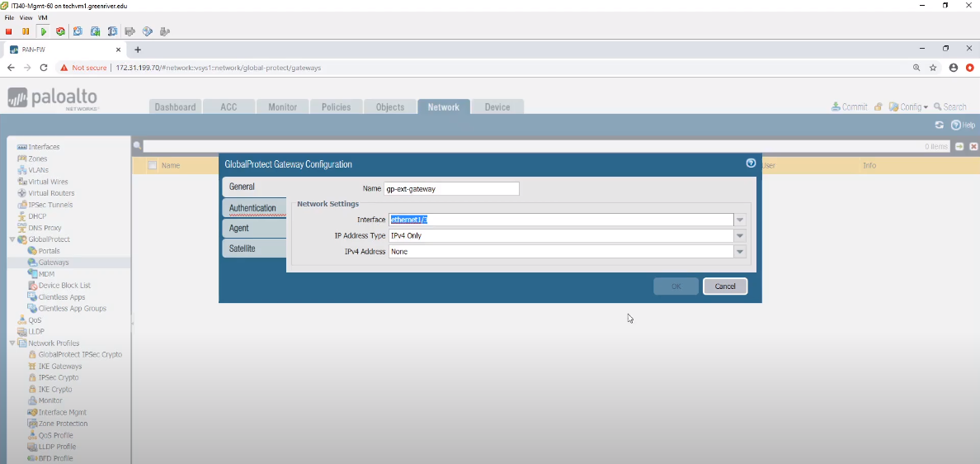Open the IPv4 Address dropdown
The image size is (980, 464).
(x=740, y=251)
